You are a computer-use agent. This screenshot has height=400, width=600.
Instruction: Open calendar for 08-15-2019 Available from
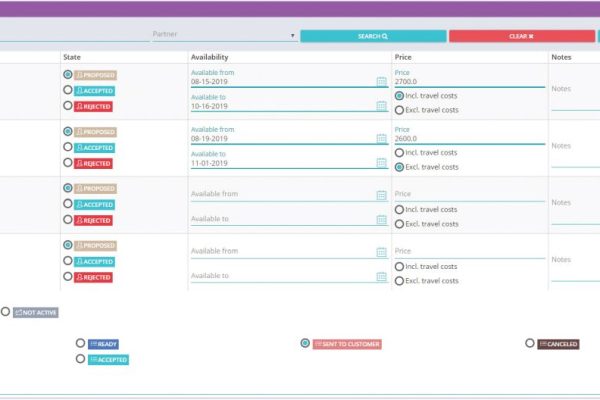[x=382, y=81]
